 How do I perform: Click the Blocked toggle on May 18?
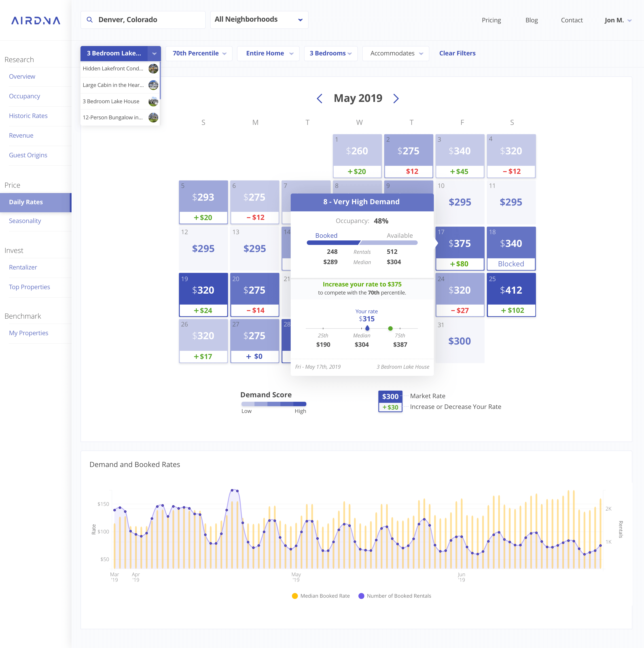click(x=511, y=264)
